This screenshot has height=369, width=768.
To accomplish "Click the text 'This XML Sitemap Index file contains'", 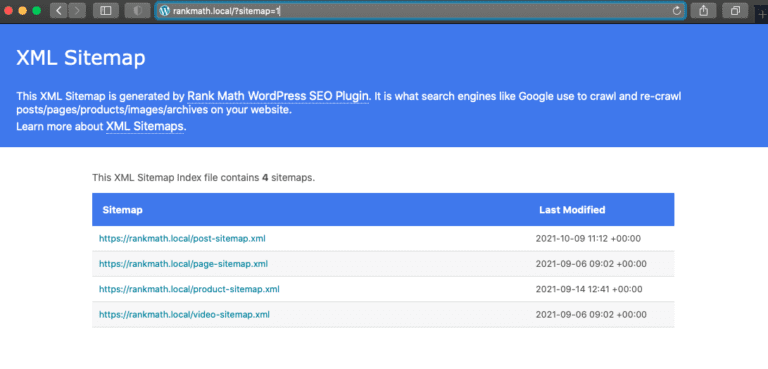I will 176,177.
